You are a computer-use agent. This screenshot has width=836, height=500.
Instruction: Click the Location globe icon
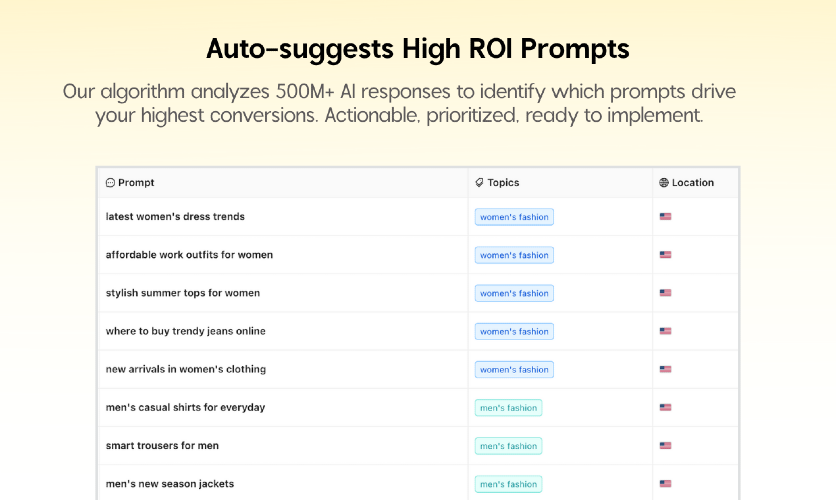664,183
